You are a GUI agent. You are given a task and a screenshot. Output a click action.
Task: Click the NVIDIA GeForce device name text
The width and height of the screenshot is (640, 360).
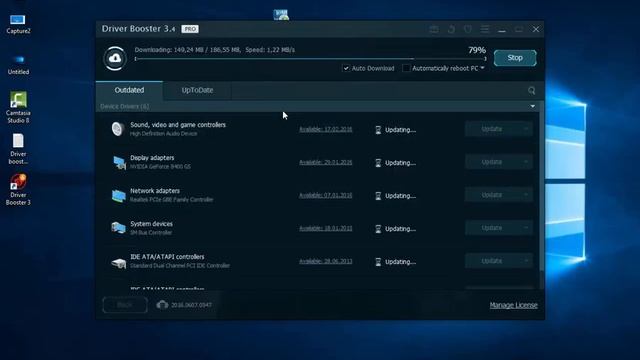160,167
